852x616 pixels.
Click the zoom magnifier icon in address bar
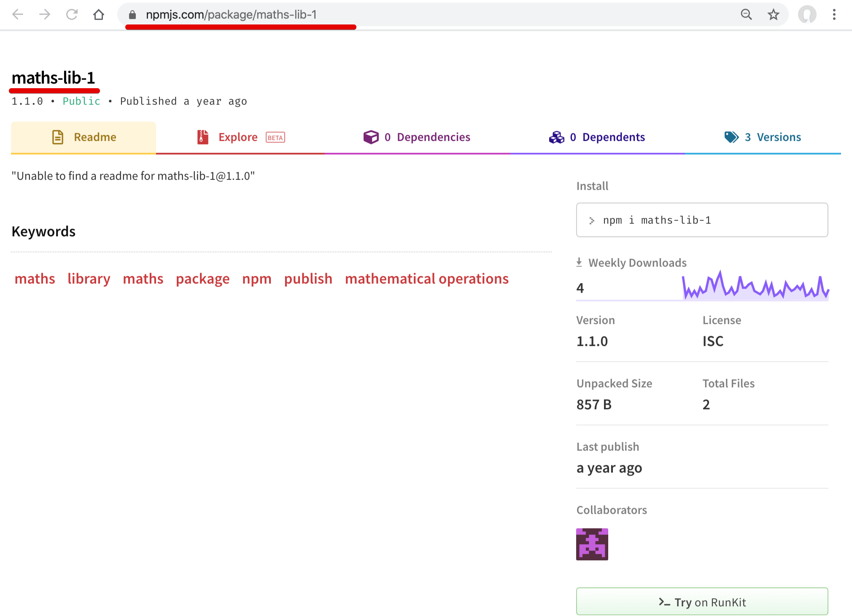[x=746, y=15]
